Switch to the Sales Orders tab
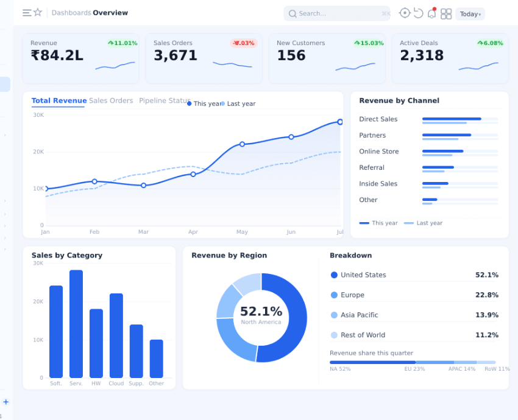Viewport: 518px width, 420px height. tap(111, 100)
